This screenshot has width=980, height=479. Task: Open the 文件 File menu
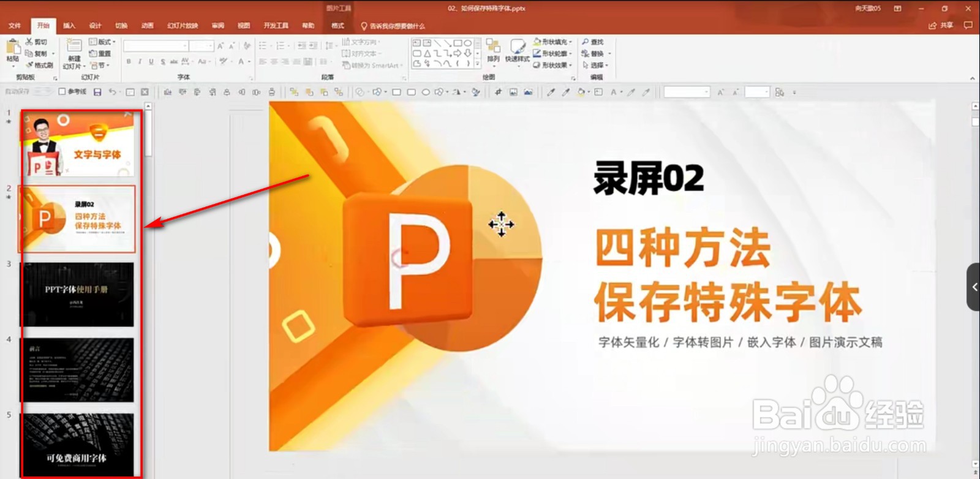(15, 26)
